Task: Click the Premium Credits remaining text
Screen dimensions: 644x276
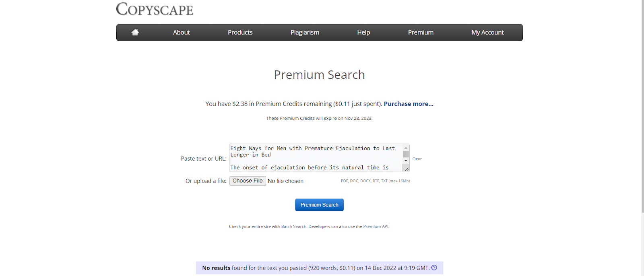Action: click(x=294, y=104)
